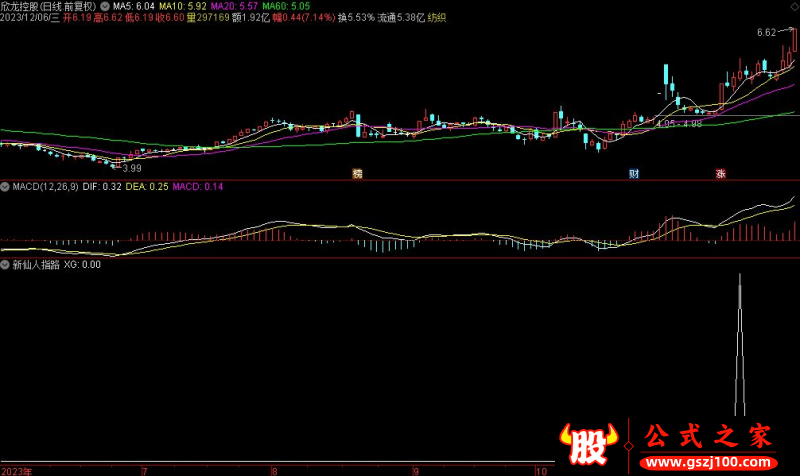Click the high price 高6.62 in header
The width and height of the screenshot is (800, 476).
[x=108, y=17]
